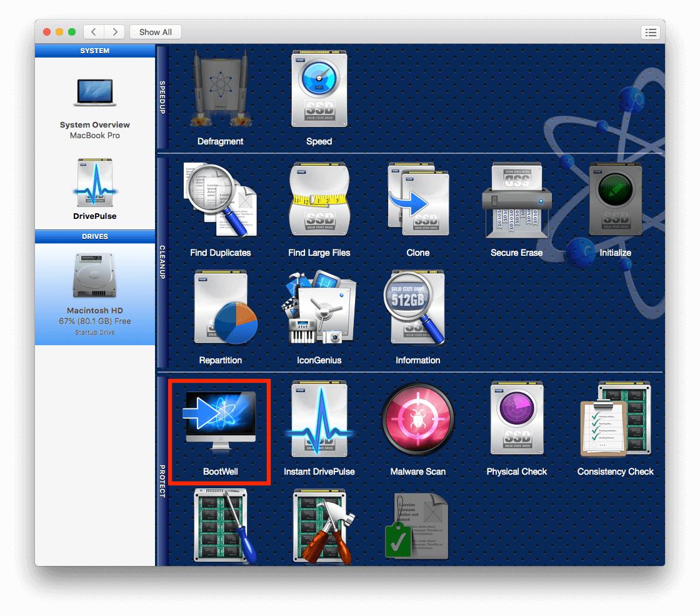Open the Repartition tool
The width and height of the screenshot is (700, 616).
pyautogui.click(x=220, y=308)
